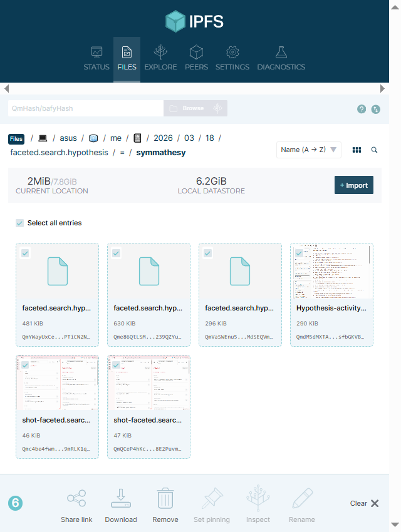Untick the Hypothesis-activity file checkbox
The image size is (401, 532).
[299, 253]
